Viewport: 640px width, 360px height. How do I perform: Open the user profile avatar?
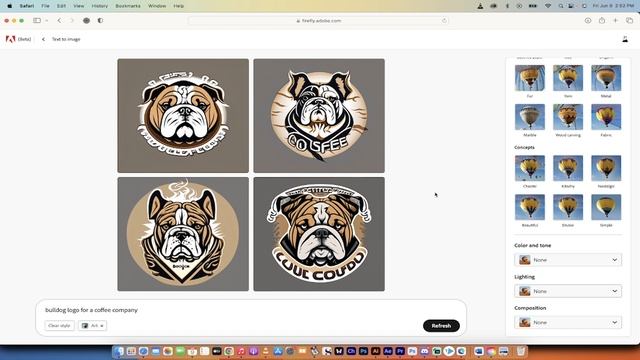coord(625,39)
